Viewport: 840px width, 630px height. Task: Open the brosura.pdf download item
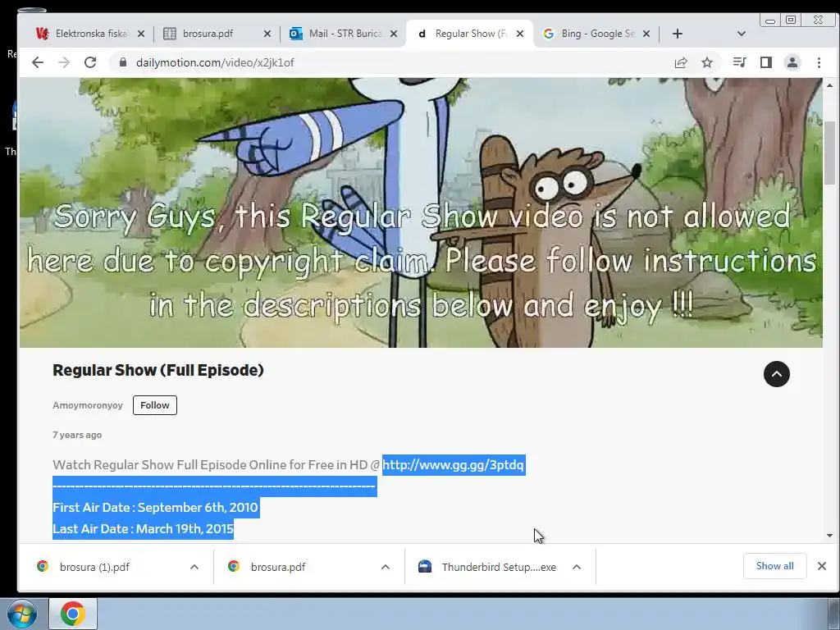pyautogui.click(x=278, y=567)
